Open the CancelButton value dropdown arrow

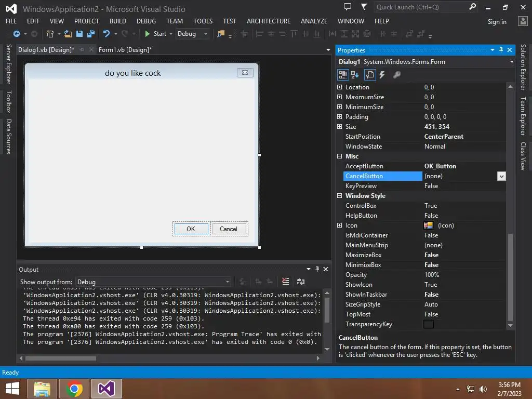501,176
